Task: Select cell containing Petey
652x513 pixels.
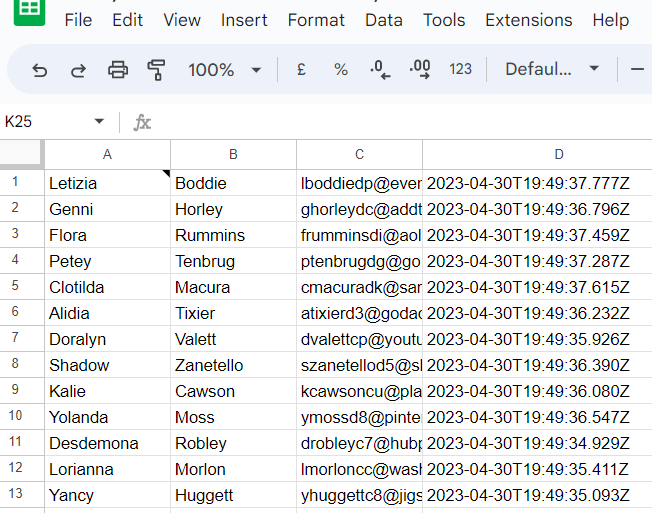Action: [x=107, y=261]
